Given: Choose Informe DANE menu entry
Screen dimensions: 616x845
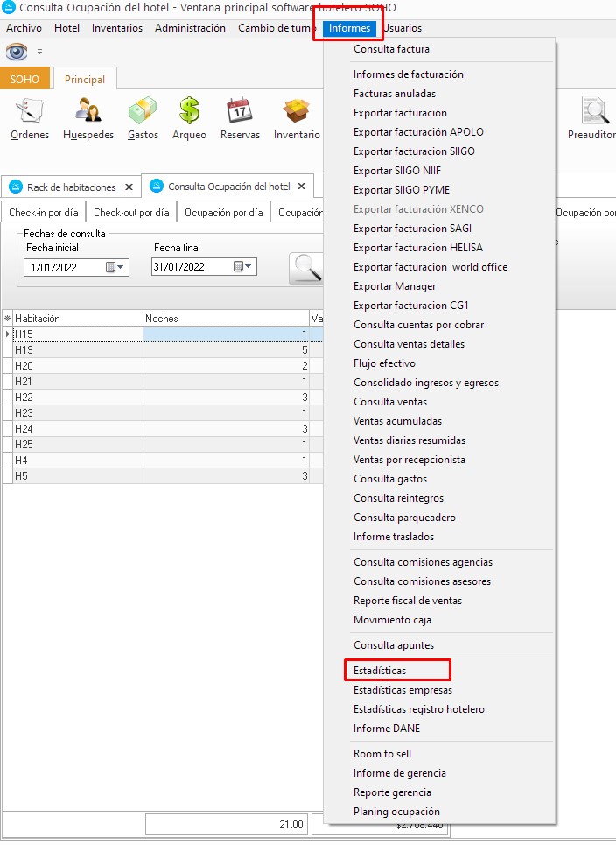Looking at the screenshot, I should point(386,729).
